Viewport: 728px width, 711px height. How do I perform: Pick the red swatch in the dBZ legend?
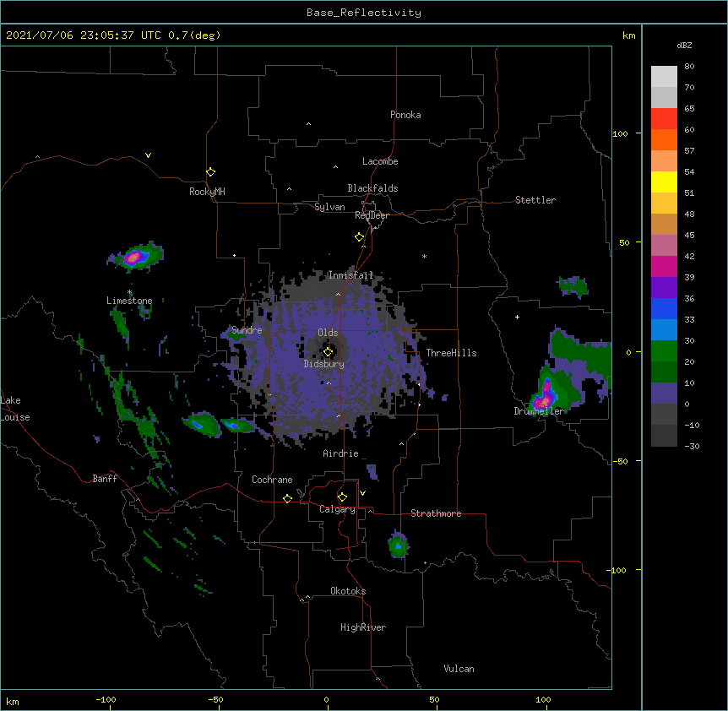664,119
